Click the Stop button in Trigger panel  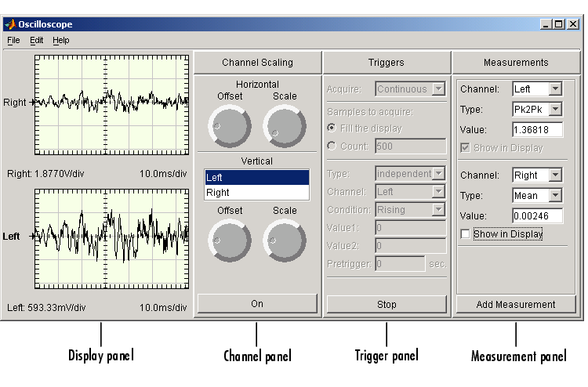pos(387,304)
